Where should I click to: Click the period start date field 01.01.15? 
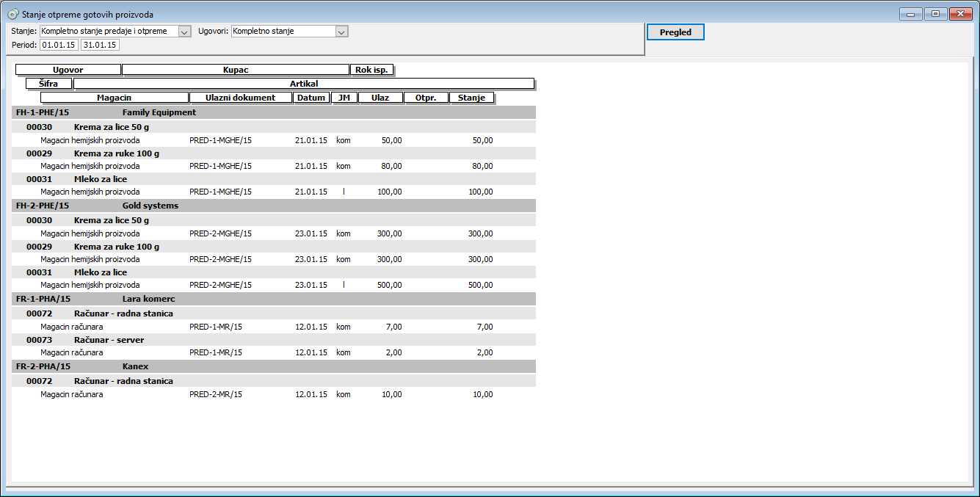(x=59, y=45)
